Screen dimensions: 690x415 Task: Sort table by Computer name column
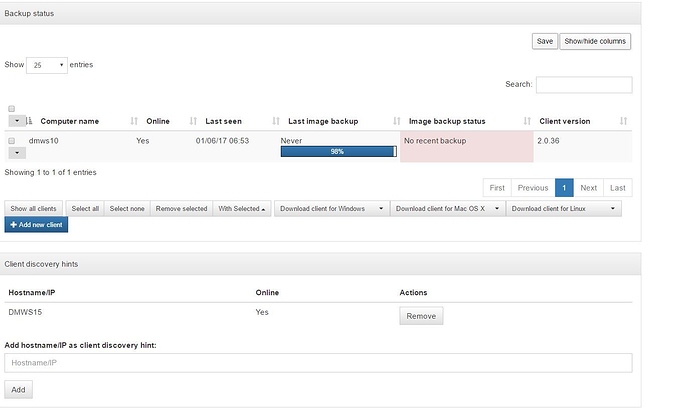click(69, 121)
